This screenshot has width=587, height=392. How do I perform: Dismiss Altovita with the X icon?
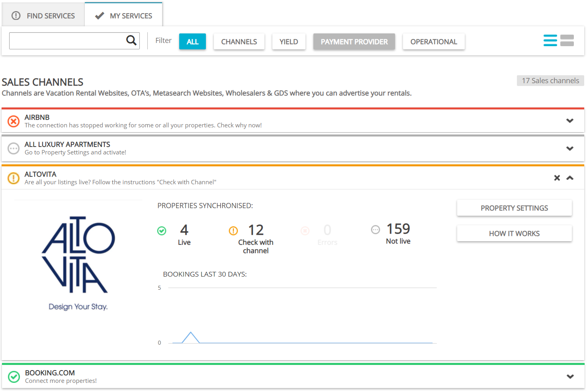pos(557,178)
